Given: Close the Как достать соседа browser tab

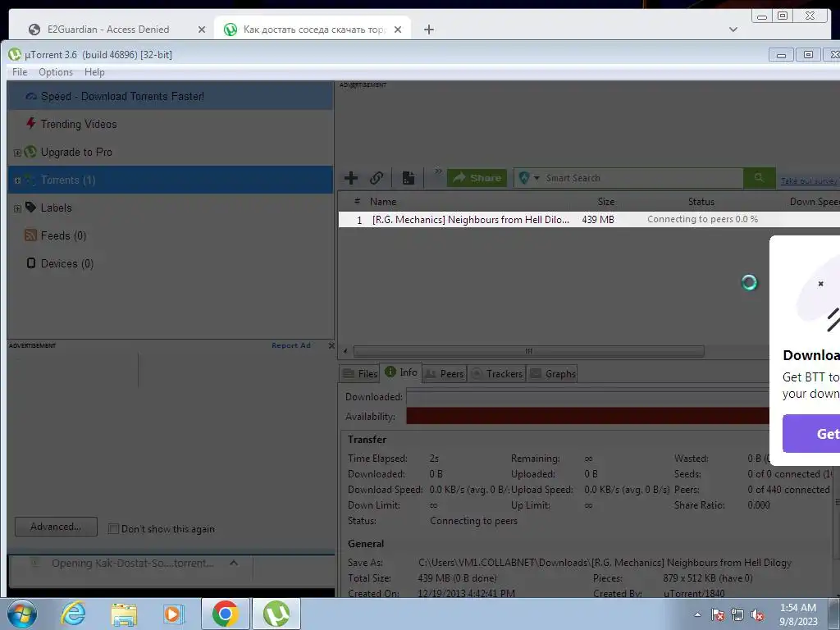Looking at the screenshot, I should (398, 30).
